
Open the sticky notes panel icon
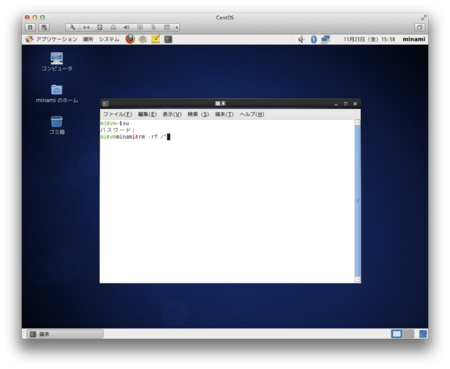pyautogui.click(x=155, y=39)
